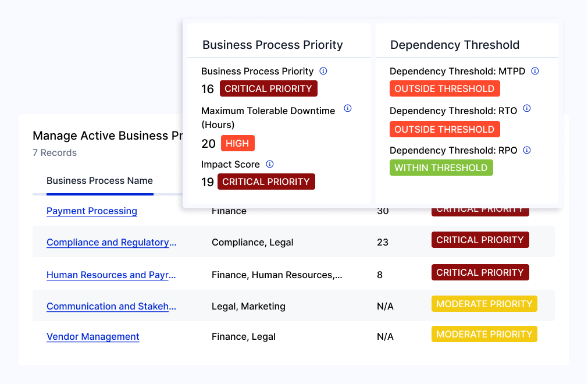Click value 30 in Payment Processing row
Screen dimensions: 588x384
coord(383,212)
